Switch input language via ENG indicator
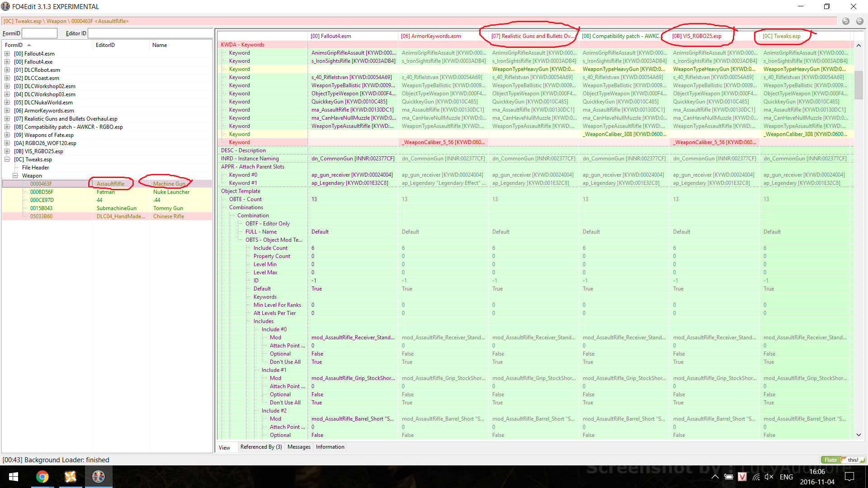 pyautogui.click(x=786, y=477)
